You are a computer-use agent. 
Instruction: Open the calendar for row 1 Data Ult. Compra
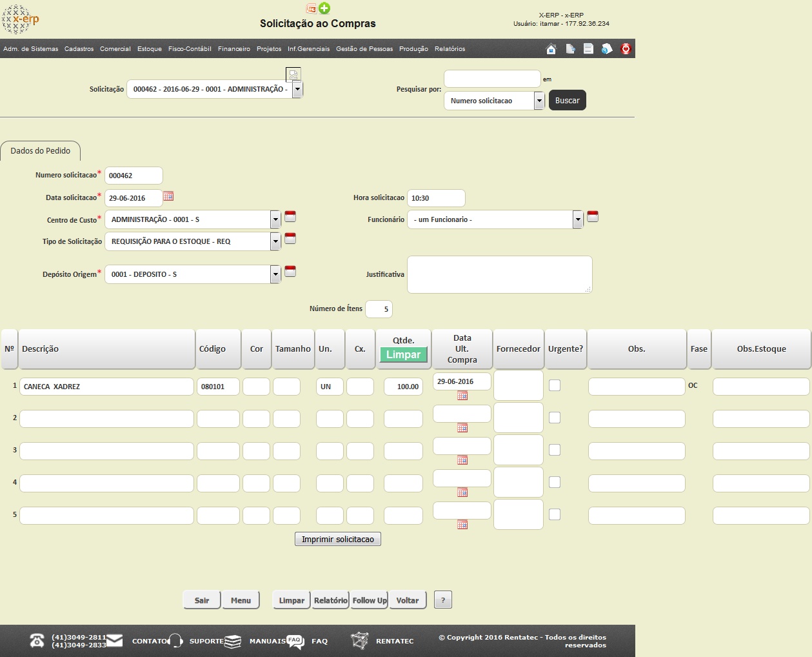point(462,396)
